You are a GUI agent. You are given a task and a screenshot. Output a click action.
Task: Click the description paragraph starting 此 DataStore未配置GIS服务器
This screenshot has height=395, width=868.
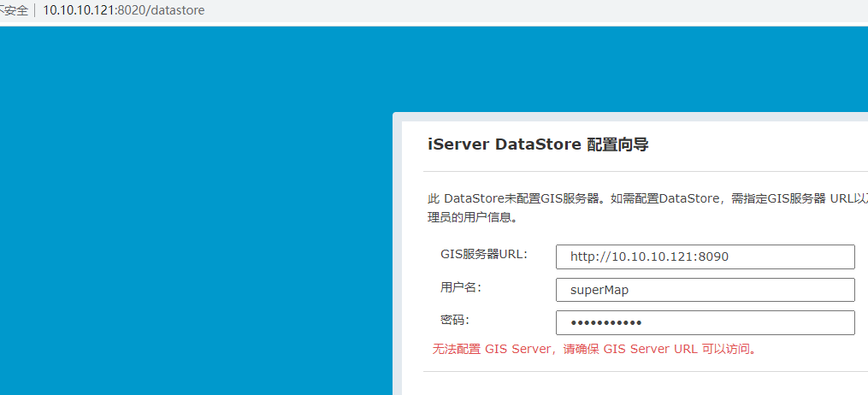647,209
